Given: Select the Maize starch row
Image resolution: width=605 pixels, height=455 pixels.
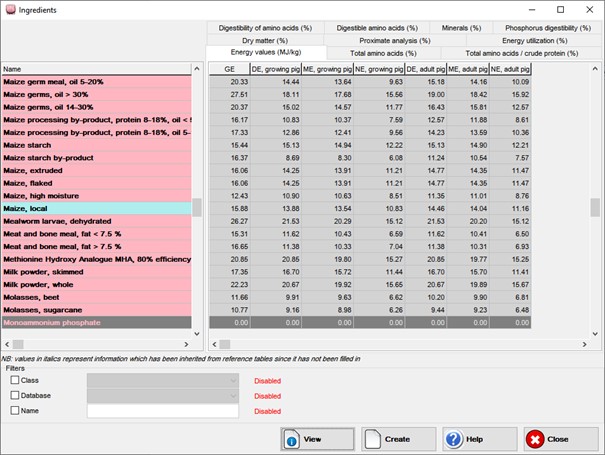Looking at the screenshot, I should click(96, 145).
